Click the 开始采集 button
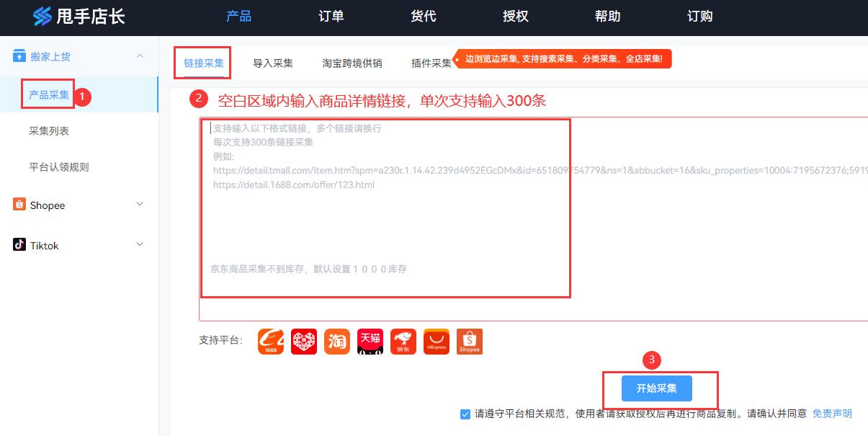The height and width of the screenshot is (436, 868). click(656, 388)
